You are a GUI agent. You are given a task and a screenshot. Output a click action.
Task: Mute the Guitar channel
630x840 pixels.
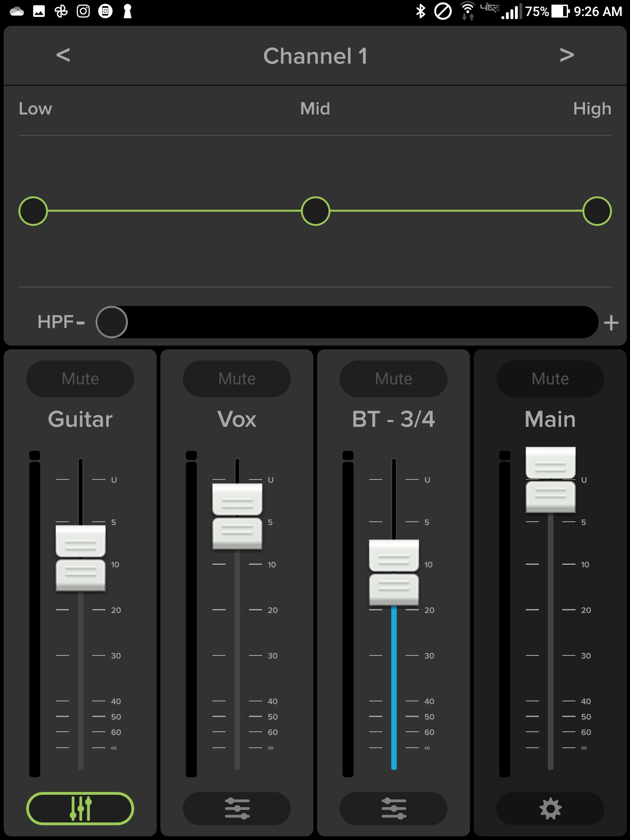80,379
